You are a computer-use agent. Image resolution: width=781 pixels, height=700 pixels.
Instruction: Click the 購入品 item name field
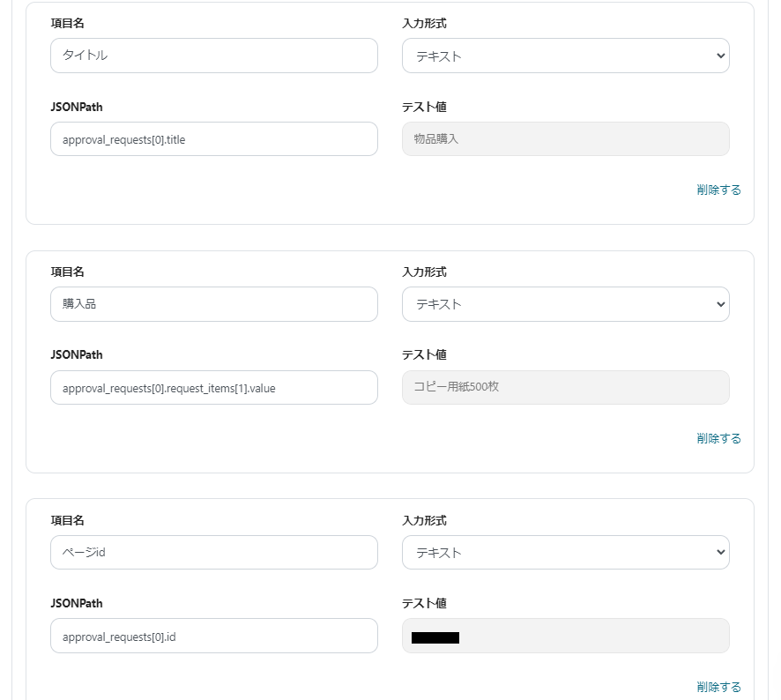tap(213, 304)
